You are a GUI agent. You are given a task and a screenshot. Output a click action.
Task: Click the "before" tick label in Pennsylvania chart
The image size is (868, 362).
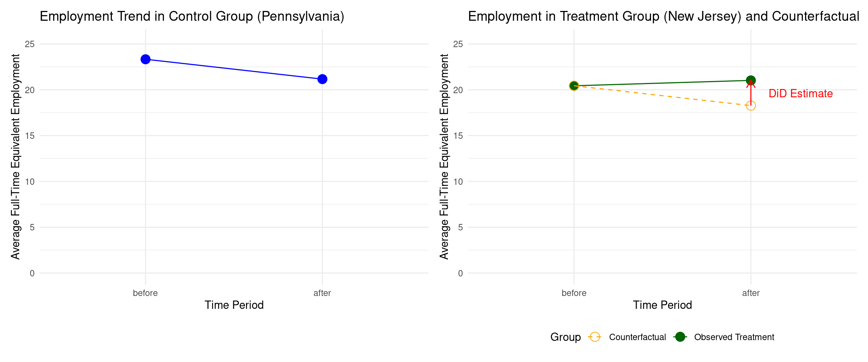145,293
